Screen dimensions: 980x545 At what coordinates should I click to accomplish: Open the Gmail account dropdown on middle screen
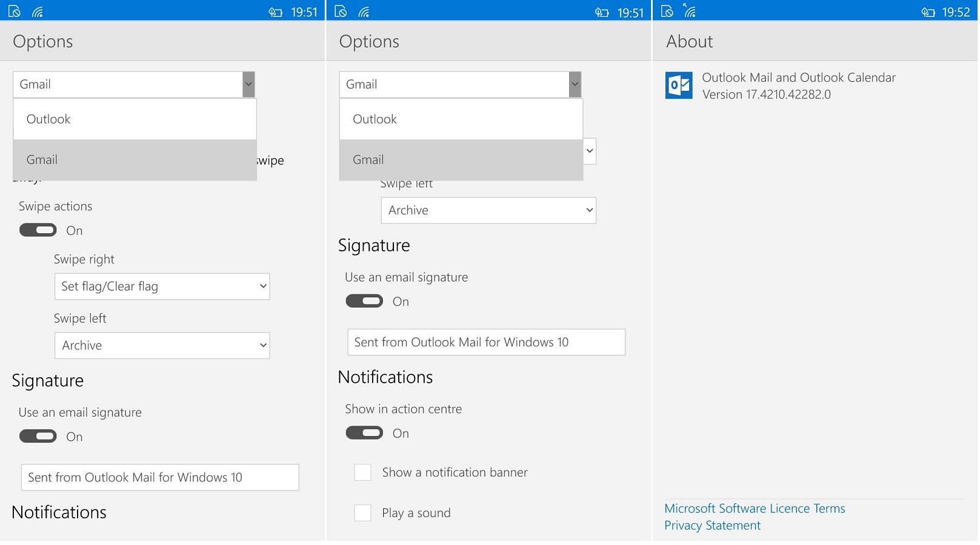pos(461,84)
